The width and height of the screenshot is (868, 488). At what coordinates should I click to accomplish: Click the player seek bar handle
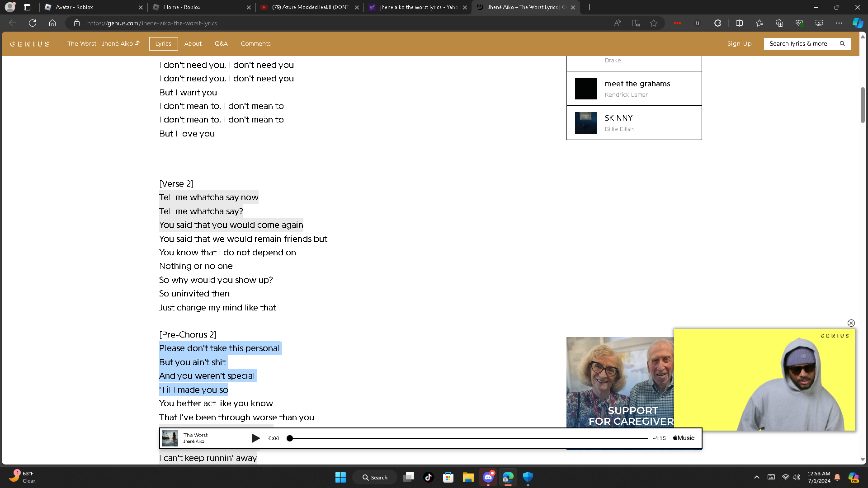tap(290, 438)
